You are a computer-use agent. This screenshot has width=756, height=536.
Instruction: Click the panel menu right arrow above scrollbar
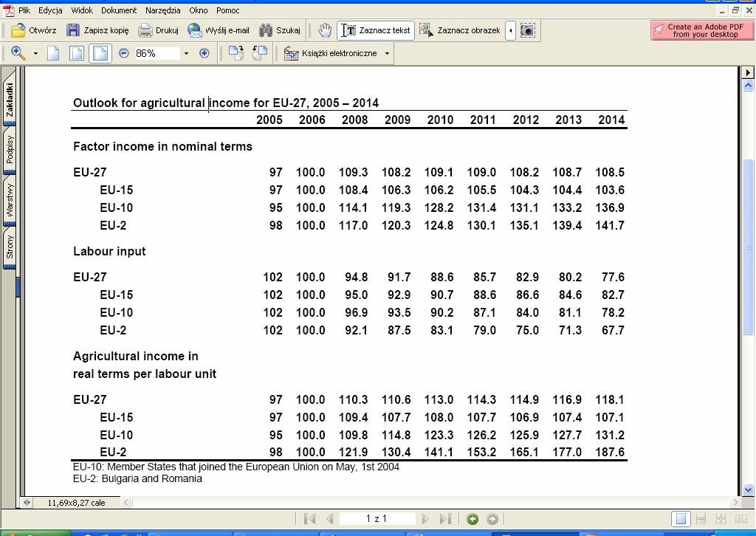click(748, 72)
